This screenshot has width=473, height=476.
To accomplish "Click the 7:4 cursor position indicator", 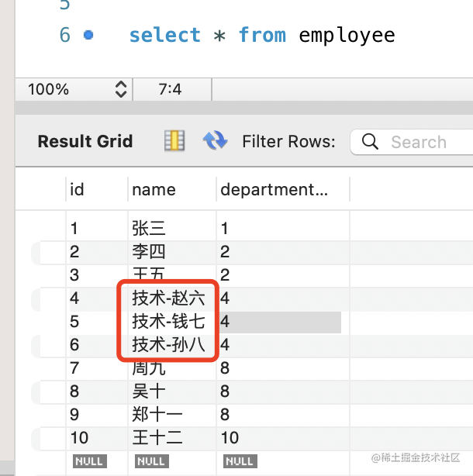I will (170, 89).
